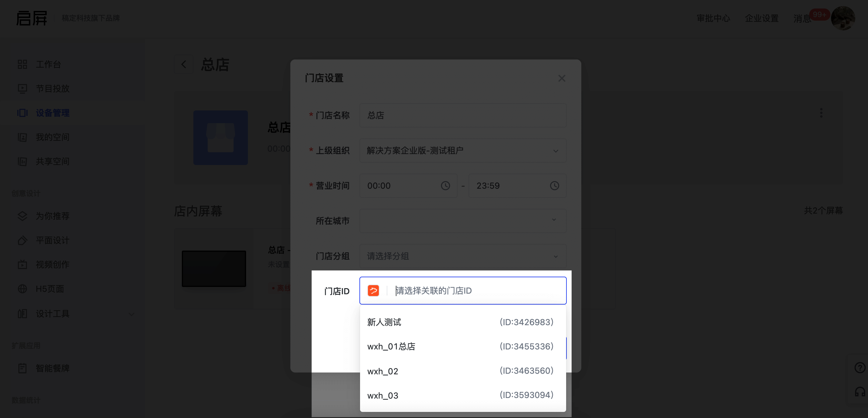Click the opening time 00:00 field
868x418 pixels.
click(x=408, y=186)
